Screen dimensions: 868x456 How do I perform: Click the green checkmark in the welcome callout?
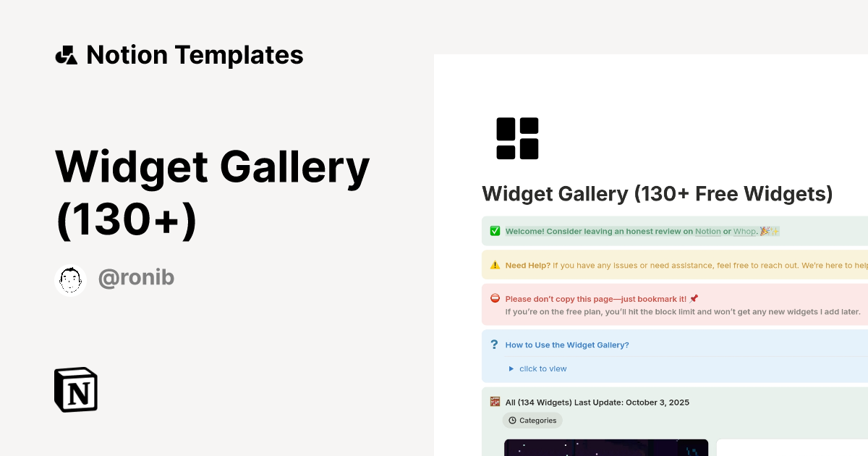495,230
